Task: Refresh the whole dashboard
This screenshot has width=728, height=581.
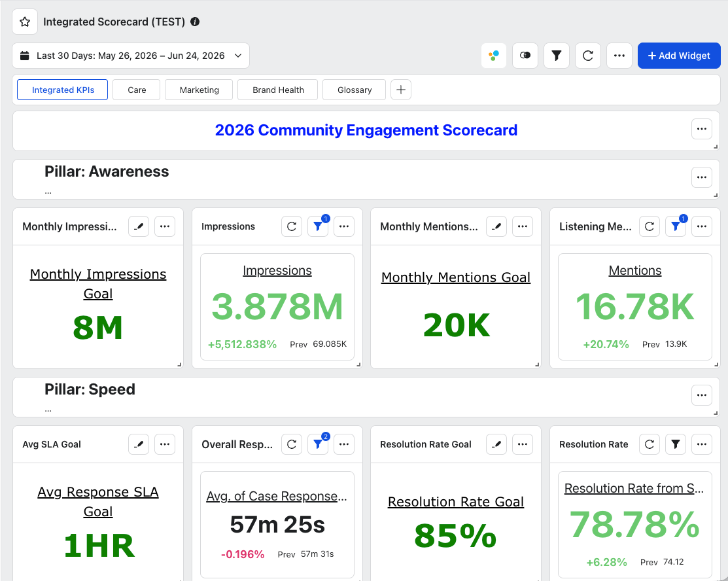Action: click(588, 56)
